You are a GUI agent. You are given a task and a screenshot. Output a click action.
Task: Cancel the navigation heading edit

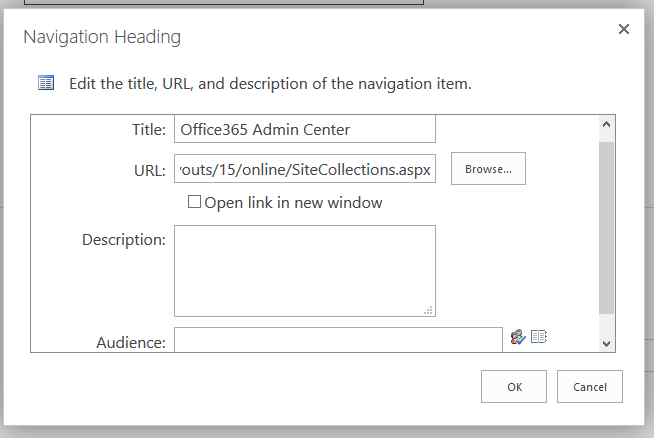[590, 387]
